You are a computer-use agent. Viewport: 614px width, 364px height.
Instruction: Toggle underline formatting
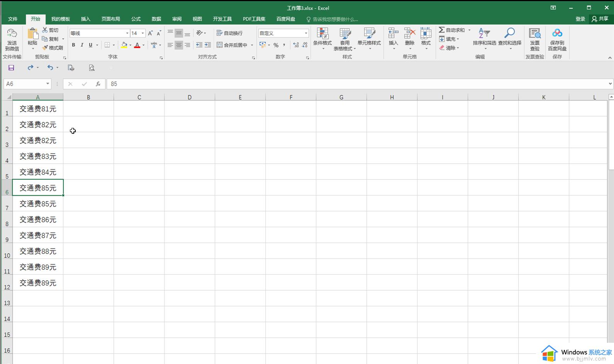tap(90, 45)
